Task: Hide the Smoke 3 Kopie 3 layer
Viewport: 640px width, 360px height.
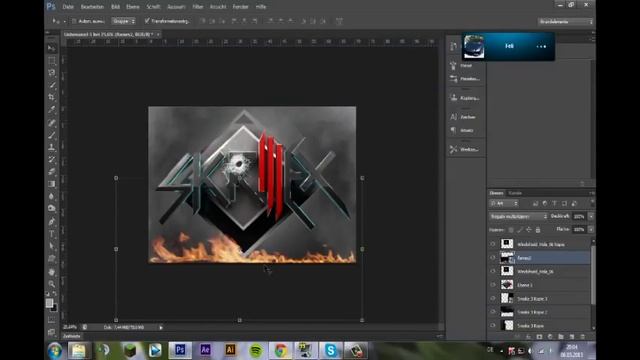Action: [x=493, y=298]
